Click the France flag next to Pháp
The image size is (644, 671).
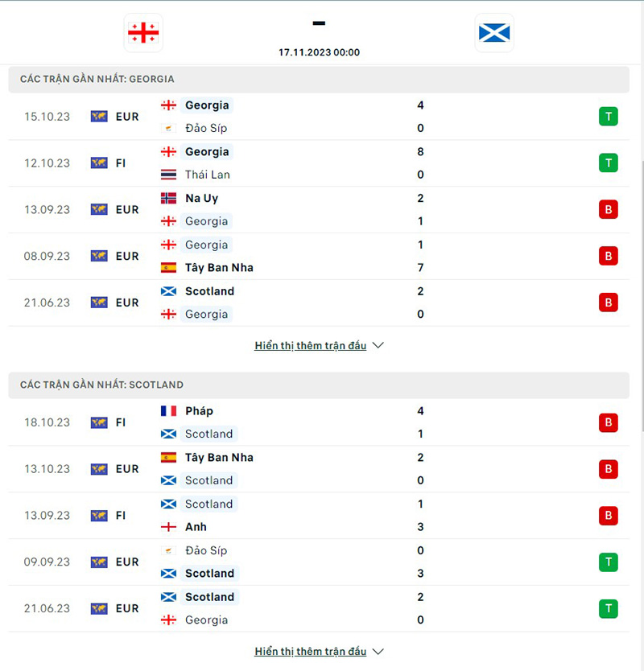click(169, 410)
